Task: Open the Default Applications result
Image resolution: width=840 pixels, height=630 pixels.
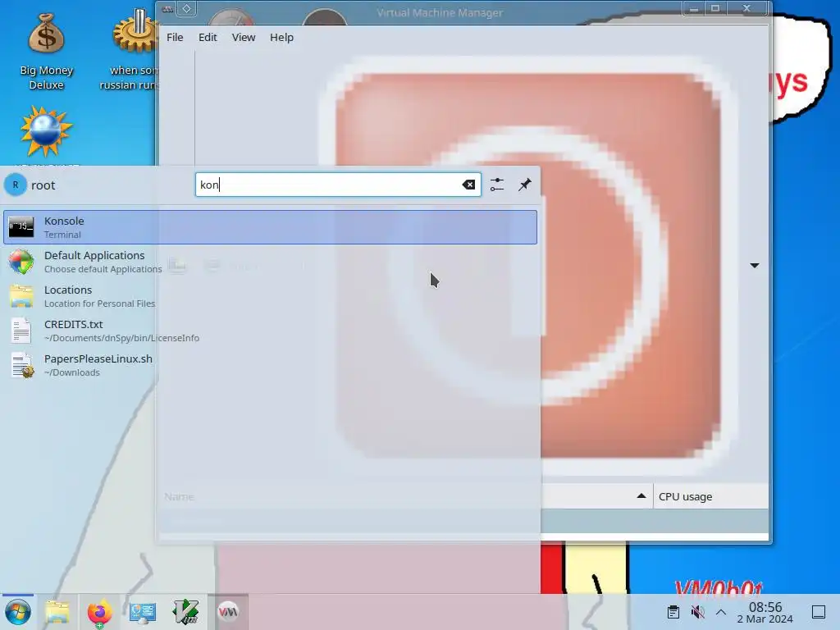Action: point(270,262)
